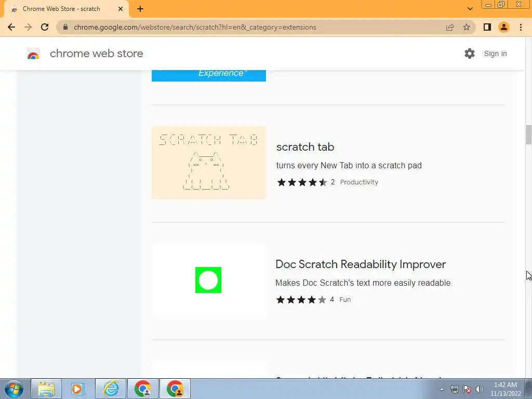The width and height of the screenshot is (532, 399).
Task: Click the Fun category label
Action: click(x=345, y=300)
